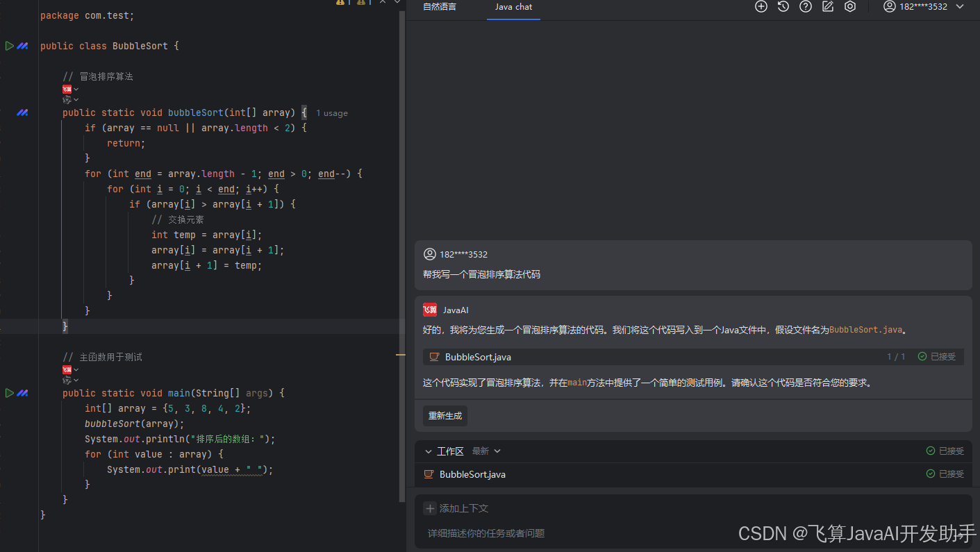Click the comment // 交换元素
Viewport: 980px width, 552px height.
coord(178,219)
